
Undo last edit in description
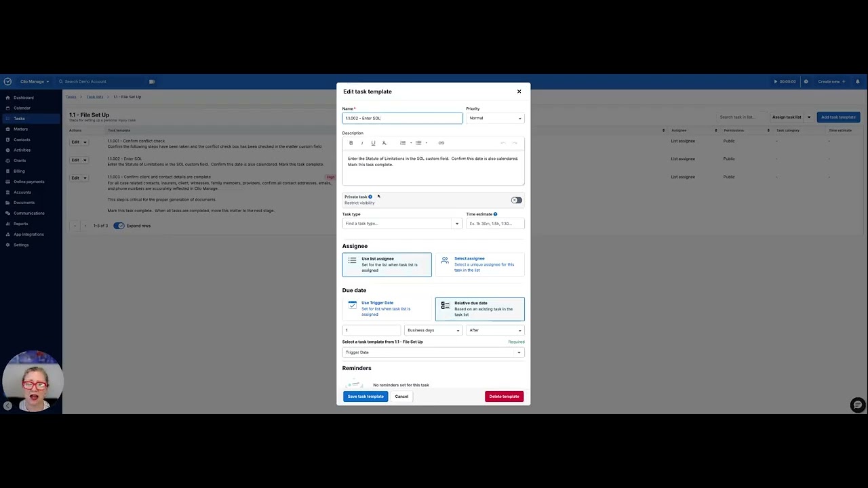(502, 143)
